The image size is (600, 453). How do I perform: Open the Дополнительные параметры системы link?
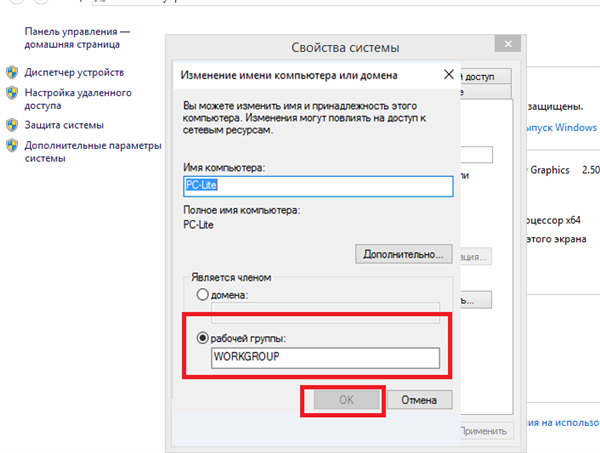tap(93, 152)
